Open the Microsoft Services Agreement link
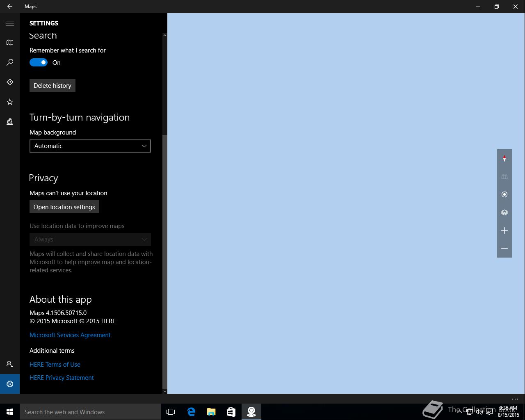This screenshot has height=420, width=525. point(70,335)
